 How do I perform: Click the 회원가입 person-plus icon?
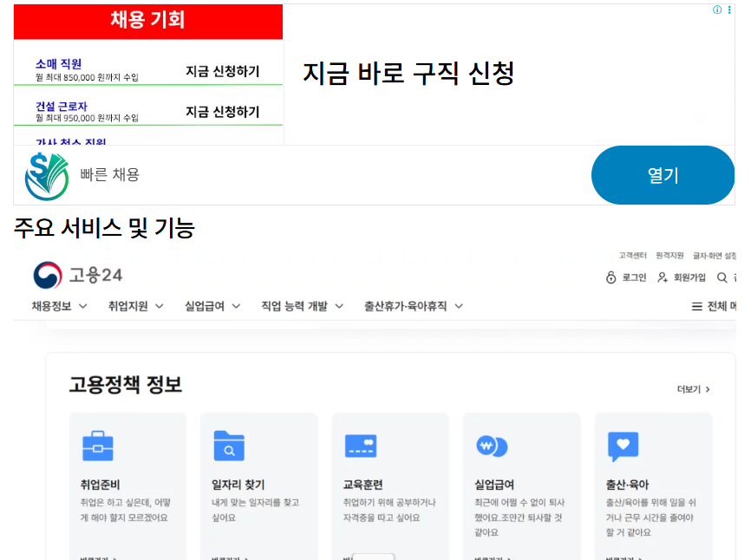[663, 277]
